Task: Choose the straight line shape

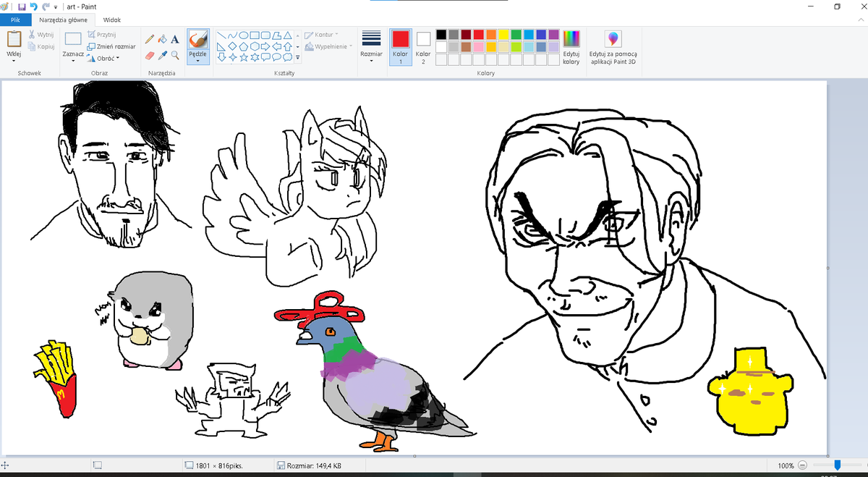Action: click(222, 35)
